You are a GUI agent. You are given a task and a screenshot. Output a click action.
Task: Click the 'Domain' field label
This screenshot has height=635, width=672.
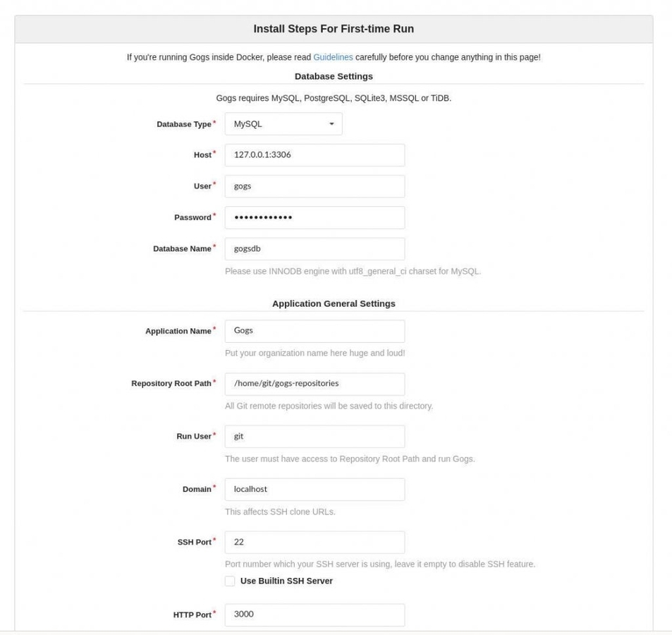click(197, 490)
